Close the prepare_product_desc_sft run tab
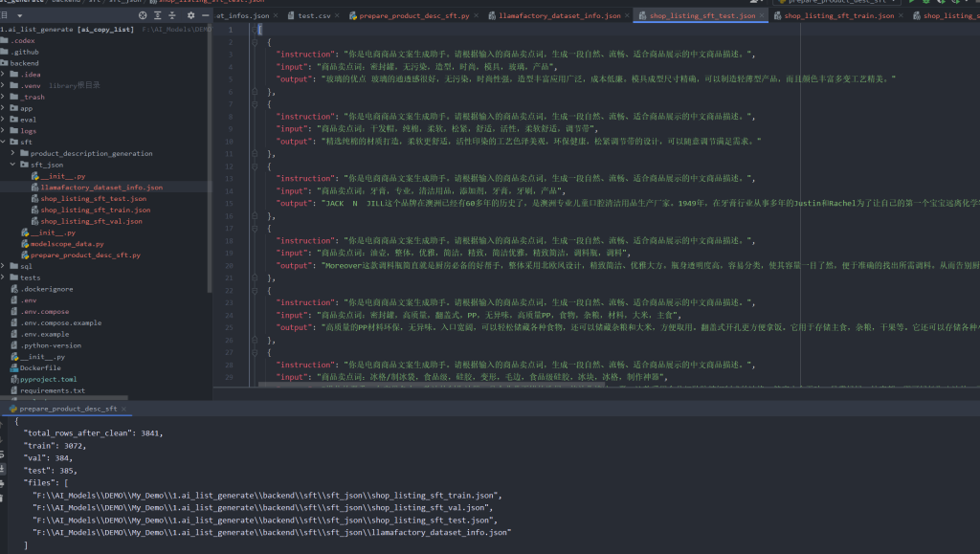 [x=123, y=409]
